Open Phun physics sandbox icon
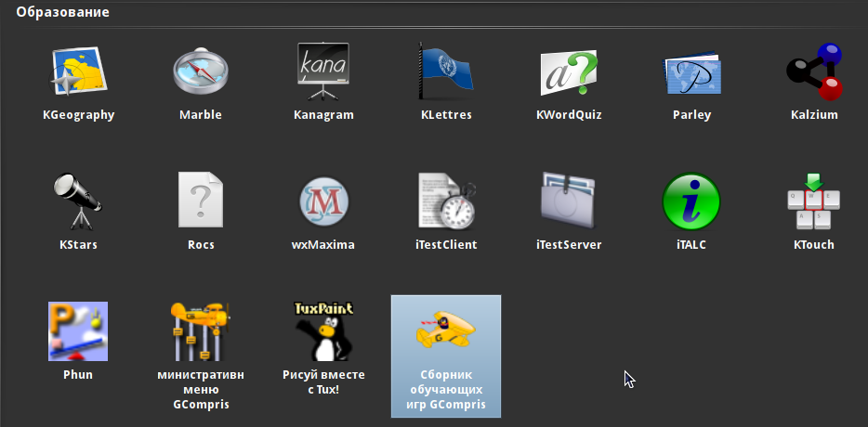Viewport: 868px width, 427px height. tap(78, 331)
